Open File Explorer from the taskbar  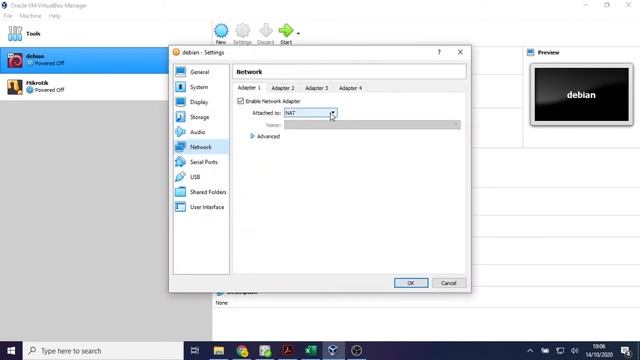pyautogui.click(x=219, y=351)
